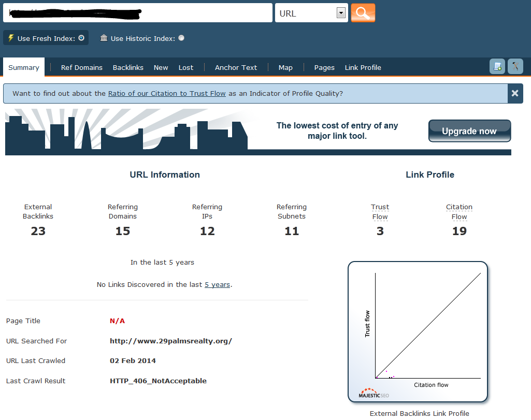Click the create report icon in tab bar

(497, 66)
